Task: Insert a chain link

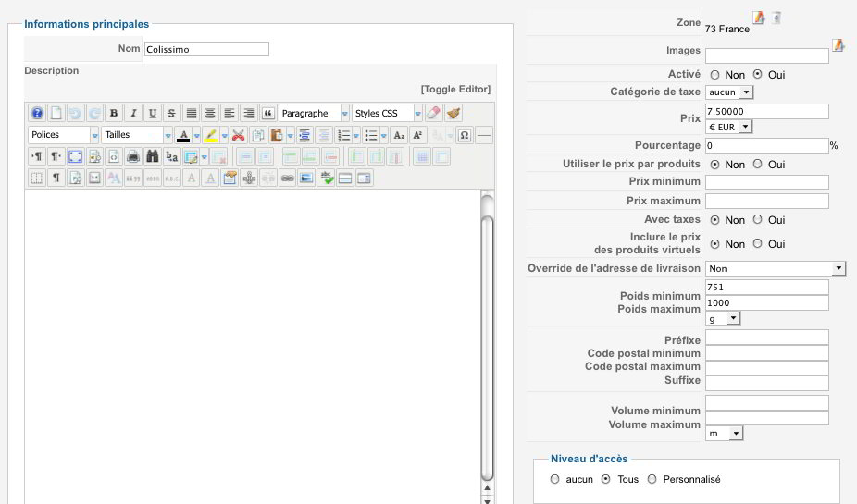Action: tap(287, 178)
